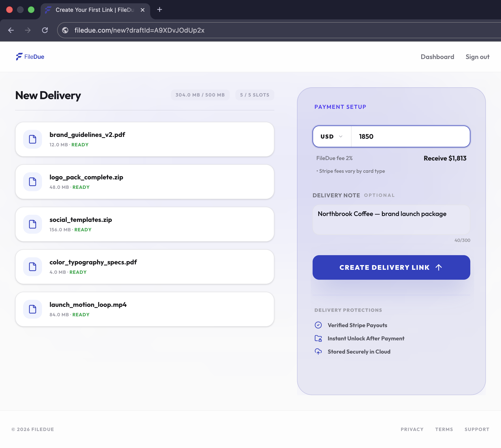Image resolution: width=501 pixels, height=448 pixels.
Task: Click the 4.0 MB READY status
Action: (x=68, y=272)
